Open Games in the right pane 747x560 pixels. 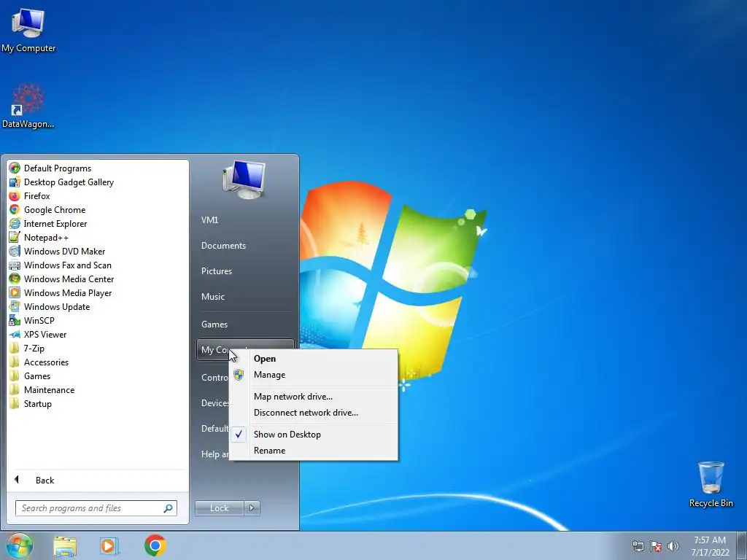coord(214,324)
